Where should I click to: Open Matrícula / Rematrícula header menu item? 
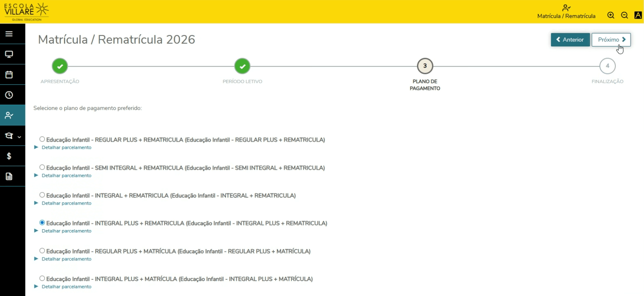(566, 12)
